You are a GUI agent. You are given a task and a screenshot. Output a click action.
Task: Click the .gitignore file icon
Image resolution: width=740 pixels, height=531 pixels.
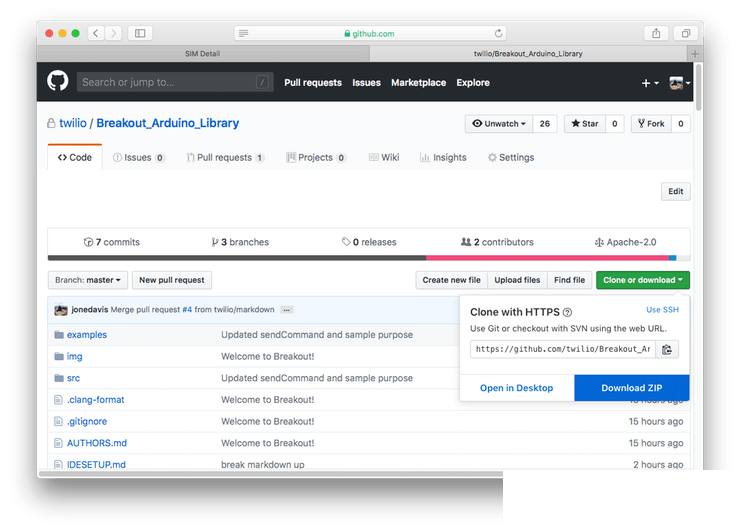coord(59,421)
